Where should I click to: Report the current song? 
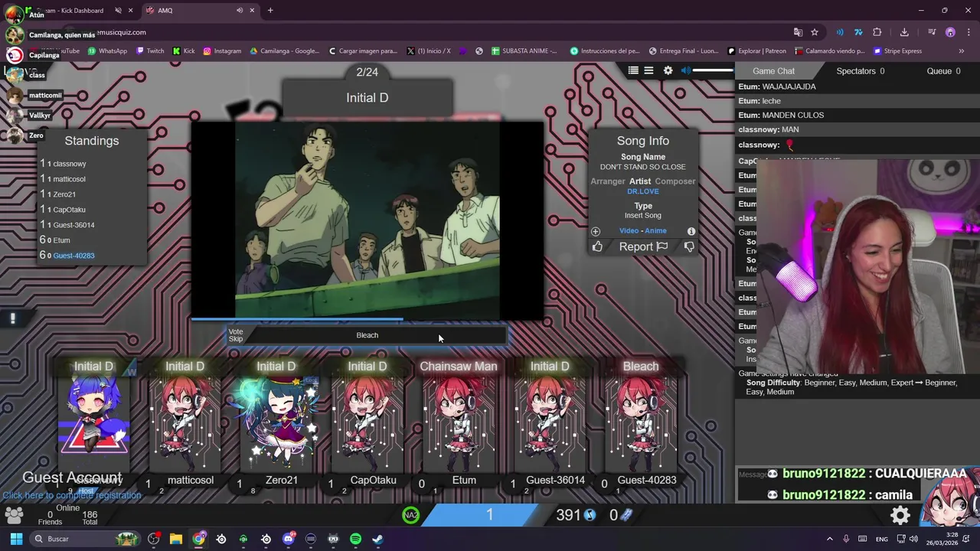[x=643, y=246]
